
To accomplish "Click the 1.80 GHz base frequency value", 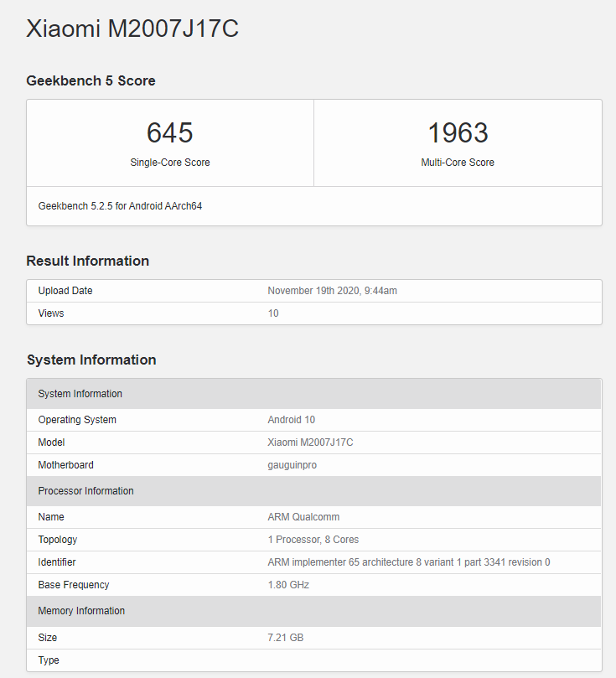I will point(288,585).
